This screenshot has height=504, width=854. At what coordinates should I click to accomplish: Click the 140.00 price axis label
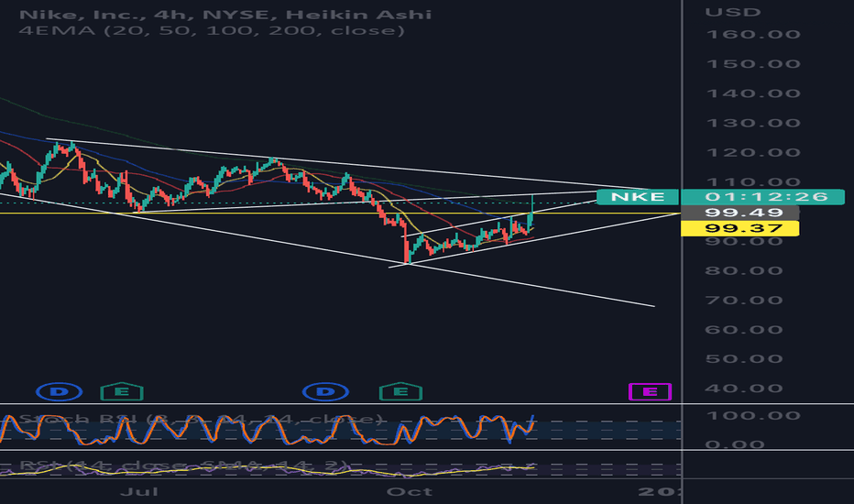[753, 93]
